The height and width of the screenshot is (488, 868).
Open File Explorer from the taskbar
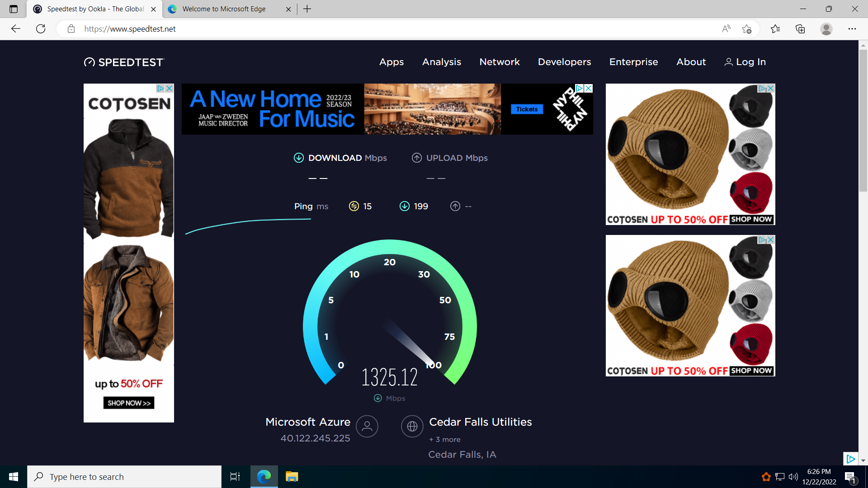[292, 477]
